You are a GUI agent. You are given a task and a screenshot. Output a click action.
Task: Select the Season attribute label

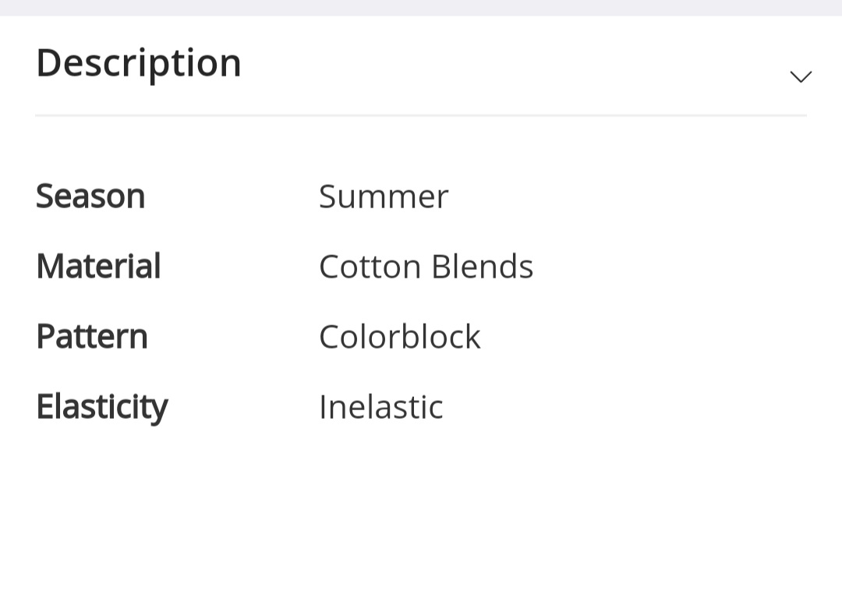click(x=90, y=196)
